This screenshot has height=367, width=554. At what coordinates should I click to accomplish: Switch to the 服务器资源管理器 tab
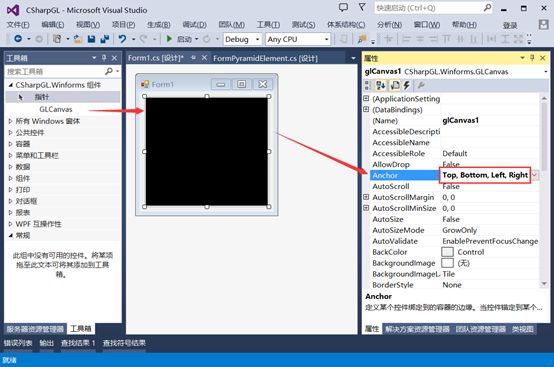tap(35, 329)
